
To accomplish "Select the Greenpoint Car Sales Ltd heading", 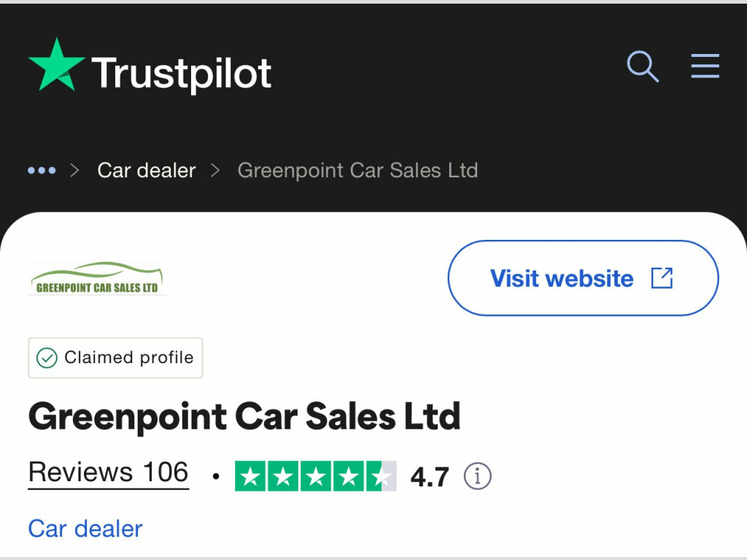I will pyautogui.click(x=244, y=416).
